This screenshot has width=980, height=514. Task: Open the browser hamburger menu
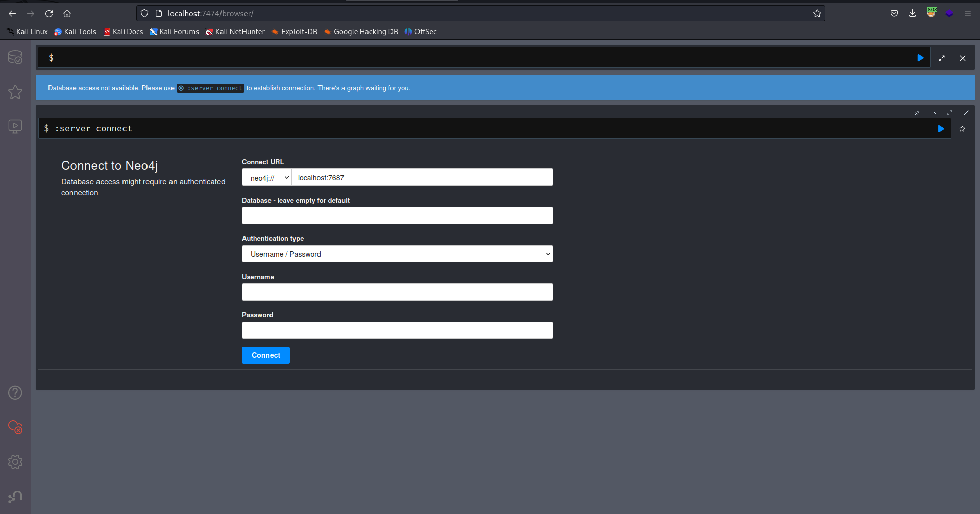[968, 14]
